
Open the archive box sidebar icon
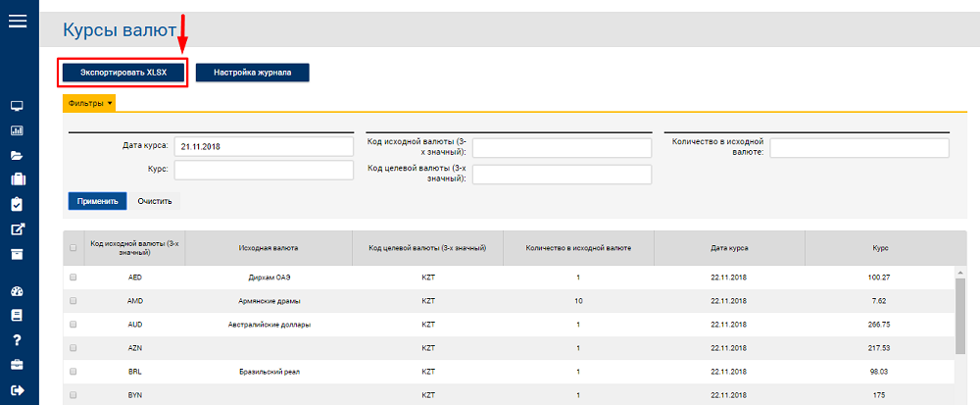click(x=18, y=253)
